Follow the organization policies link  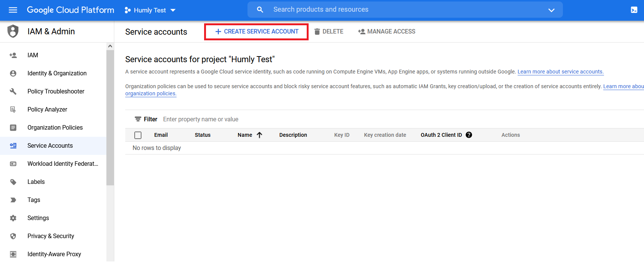151,93
